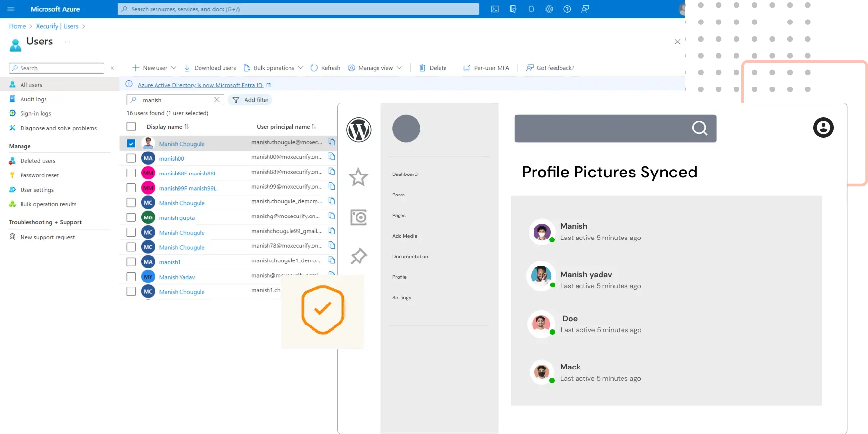
Task: Open Sign-in logs
Action: (35, 113)
